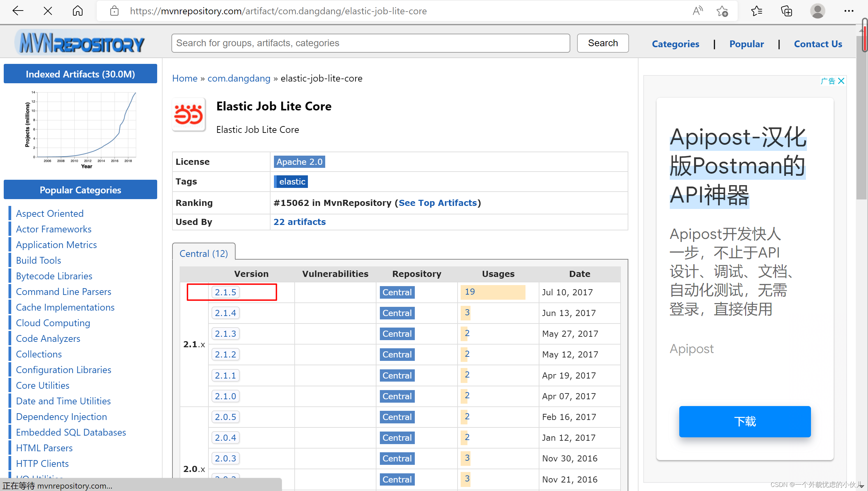Viewport: 868px width, 491px height.
Task: Open version 2.1.5
Action: pyautogui.click(x=225, y=292)
